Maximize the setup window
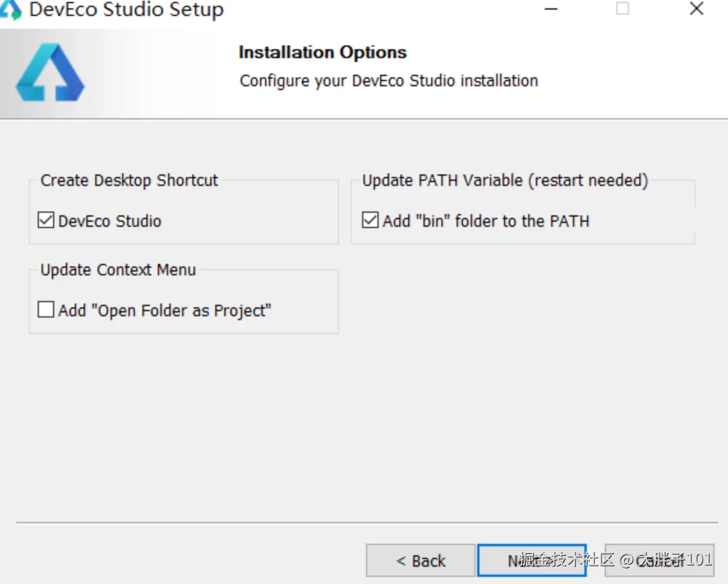This screenshot has height=584, width=728. 622,9
